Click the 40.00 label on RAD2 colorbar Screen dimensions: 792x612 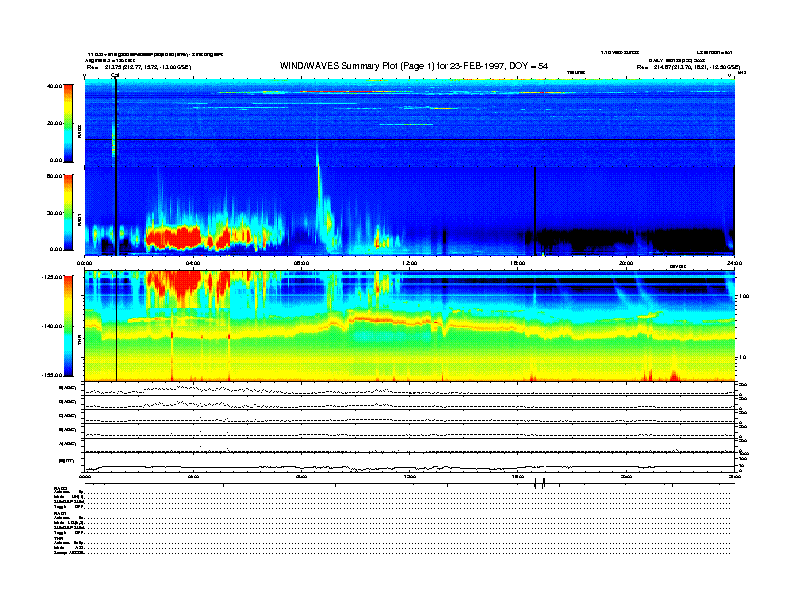pyautogui.click(x=54, y=86)
